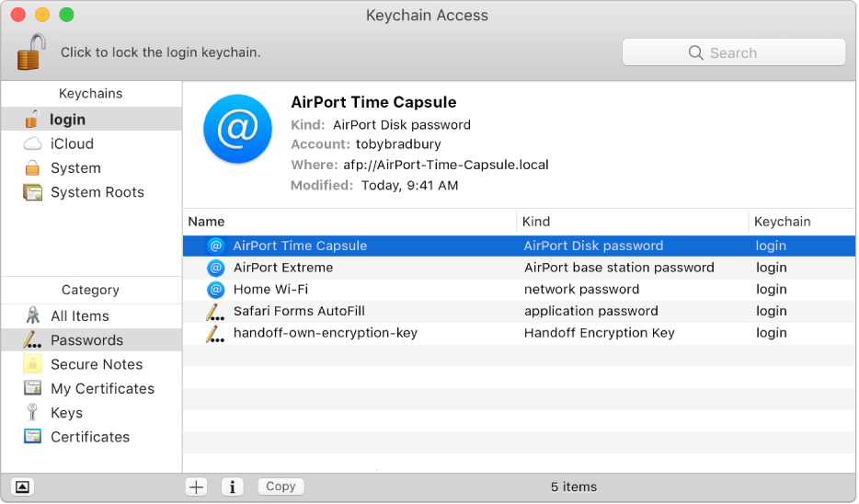Switch to the Certificates category
This screenshot has width=859, height=504.
click(90, 437)
